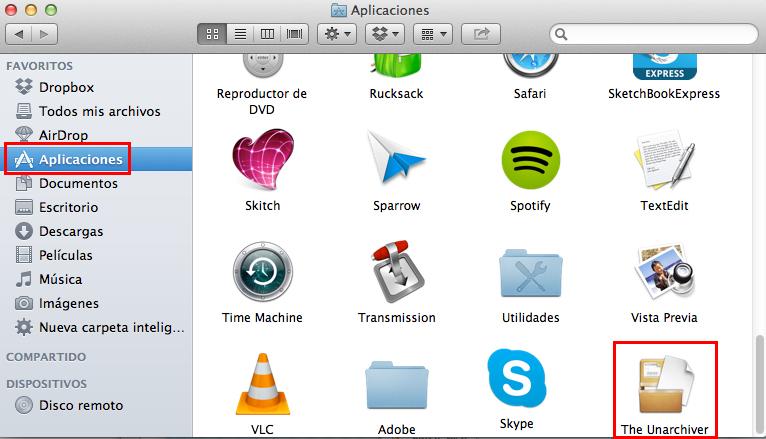
Task: Open the gear action dropdown menu
Action: [335, 34]
